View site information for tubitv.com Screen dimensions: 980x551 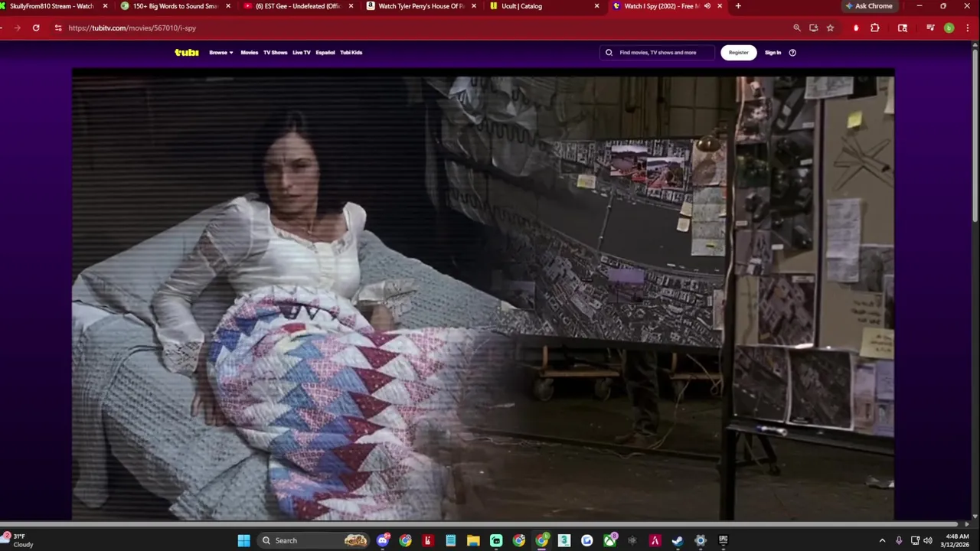[57, 28]
